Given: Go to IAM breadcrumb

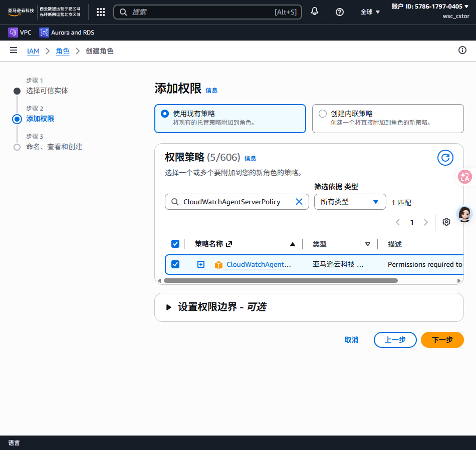Looking at the screenshot, I should (33, 51).
